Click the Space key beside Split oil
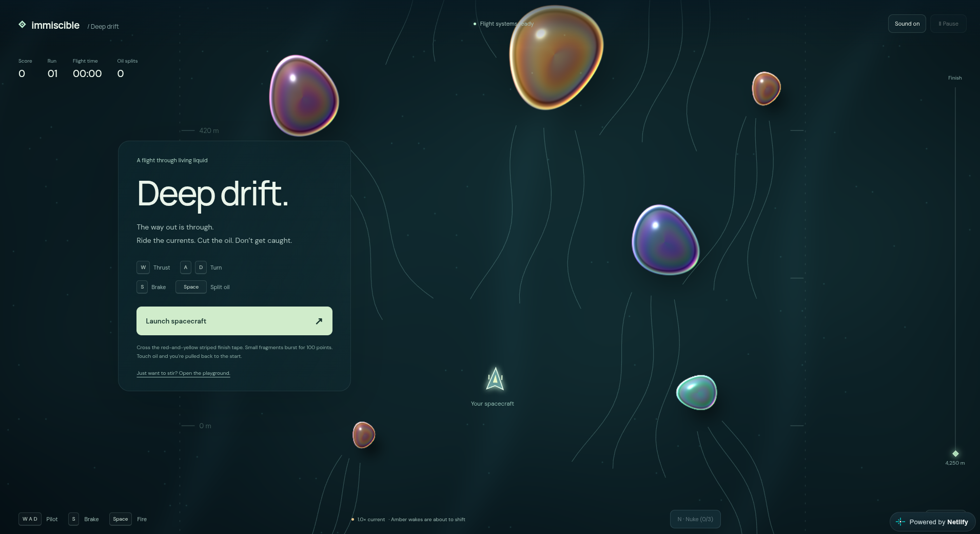 tap(191, 287)
